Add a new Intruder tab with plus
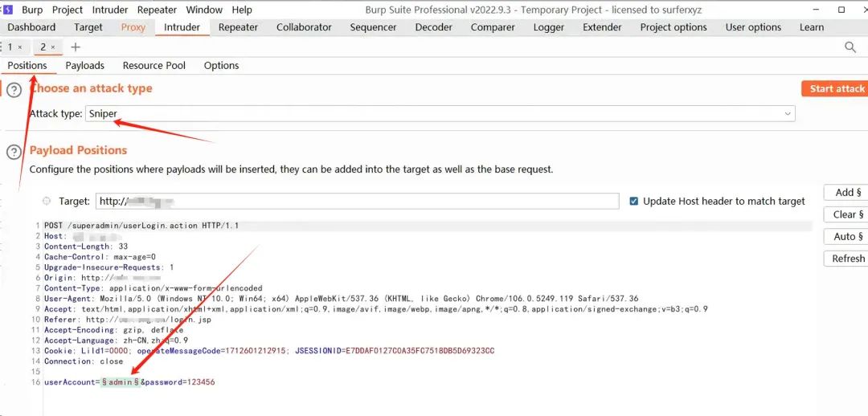The image size is (868, 416). click(x=76, y=47)
